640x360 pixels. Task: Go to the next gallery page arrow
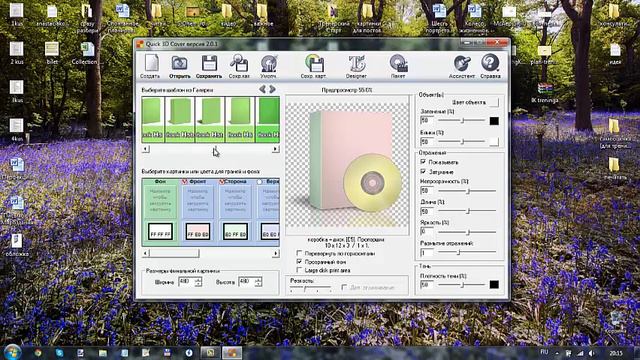pos(272,89)
